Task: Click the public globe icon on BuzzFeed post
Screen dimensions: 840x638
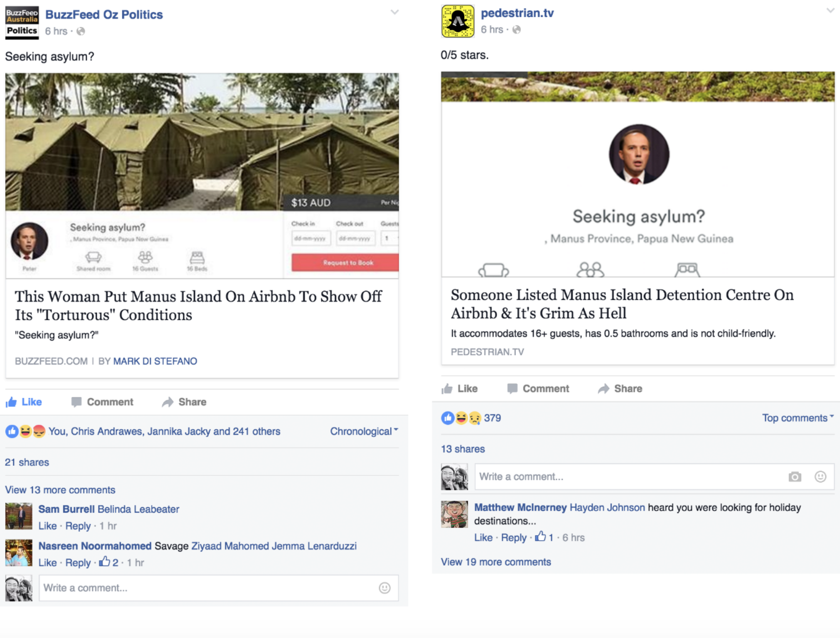Action: 81,31
